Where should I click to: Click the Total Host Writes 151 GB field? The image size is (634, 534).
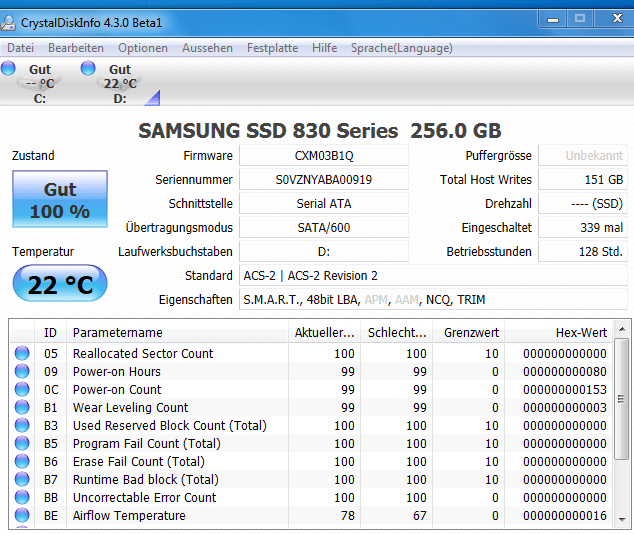click(x=583, y=179)
